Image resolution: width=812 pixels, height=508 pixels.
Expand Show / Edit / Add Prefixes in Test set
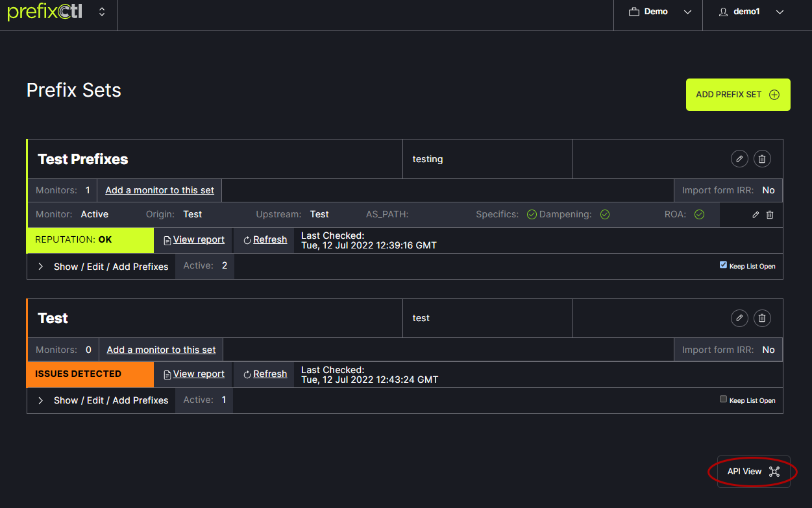(104, 400)
